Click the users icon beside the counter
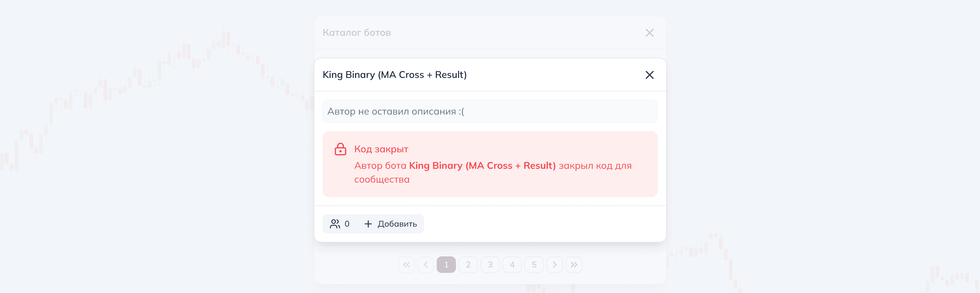This screenshot has height=293, width=980. (x=335, y=224)
